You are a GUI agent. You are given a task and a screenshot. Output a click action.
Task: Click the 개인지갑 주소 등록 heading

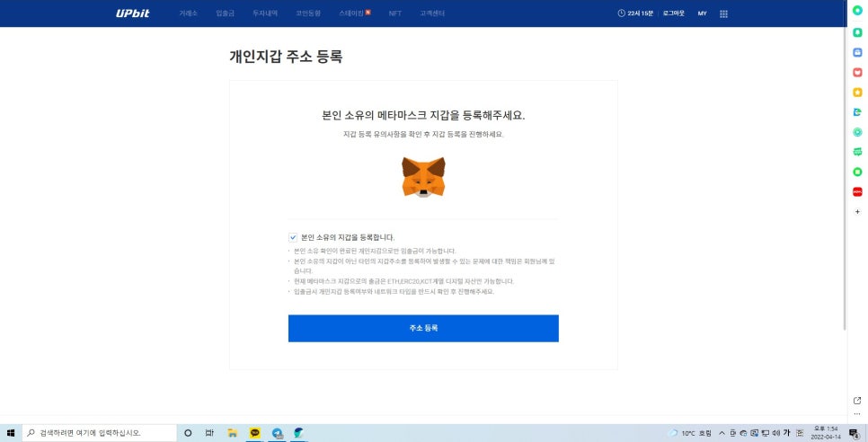(286, 57)
